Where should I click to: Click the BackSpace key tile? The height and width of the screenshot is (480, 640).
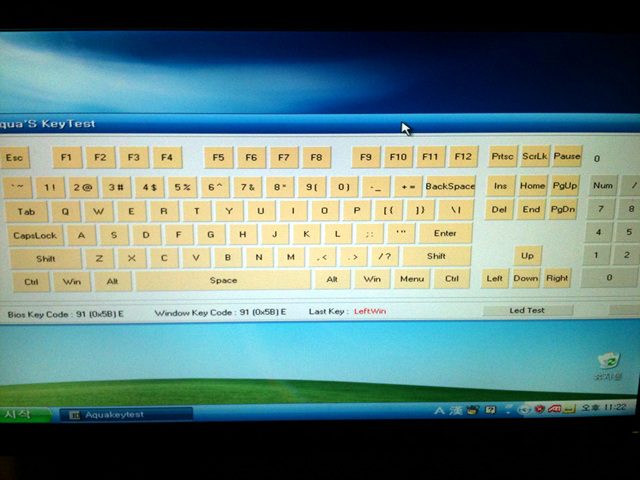pyautogui.click(x=450, y=187)
